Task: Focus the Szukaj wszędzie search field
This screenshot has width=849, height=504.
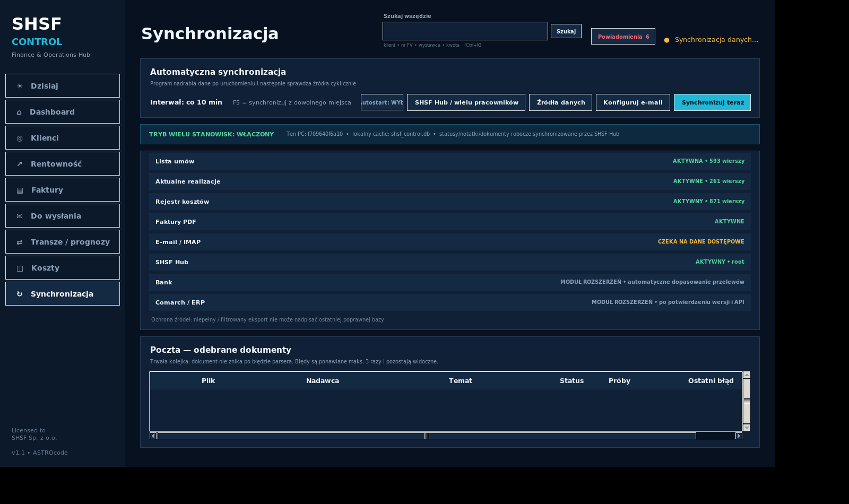Action: (x=465, y=31)
